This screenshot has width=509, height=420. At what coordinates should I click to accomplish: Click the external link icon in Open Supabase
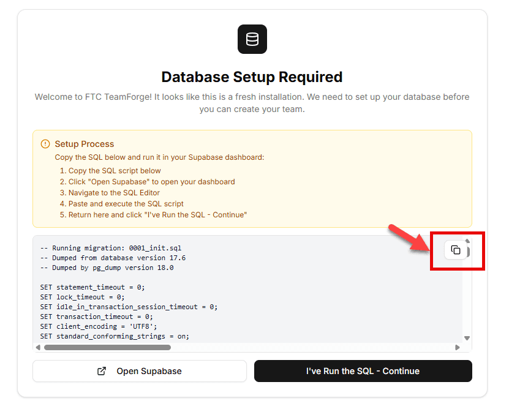(103, 371)
